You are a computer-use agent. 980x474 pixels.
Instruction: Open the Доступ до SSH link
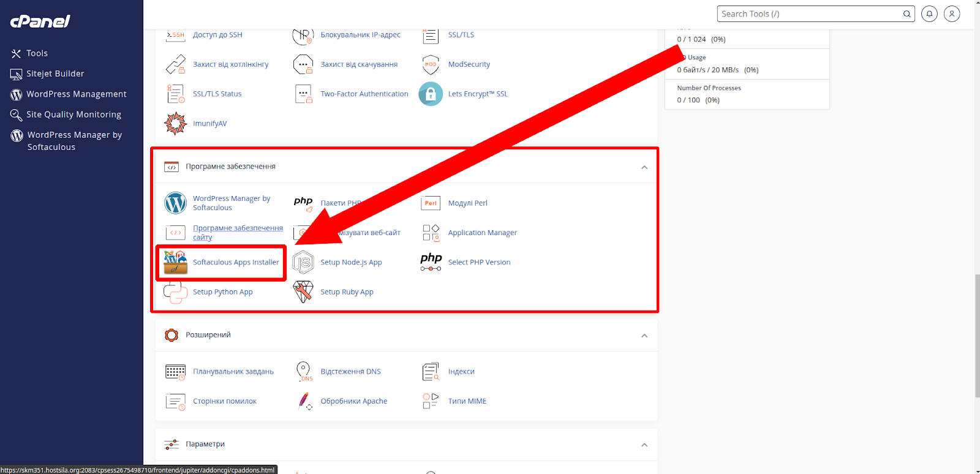point(217,35)
